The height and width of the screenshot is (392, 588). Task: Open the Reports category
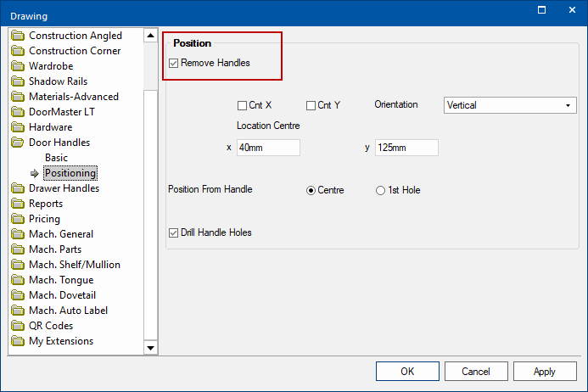pos(46,204)
